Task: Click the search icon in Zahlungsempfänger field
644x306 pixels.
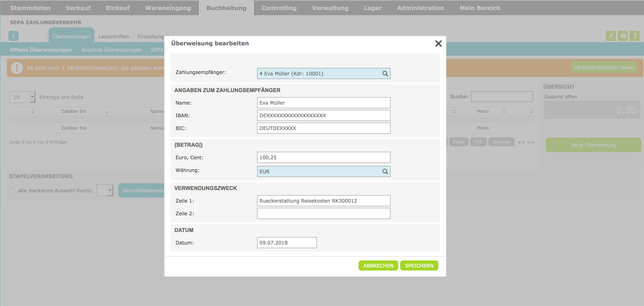Action: point(385,74)
